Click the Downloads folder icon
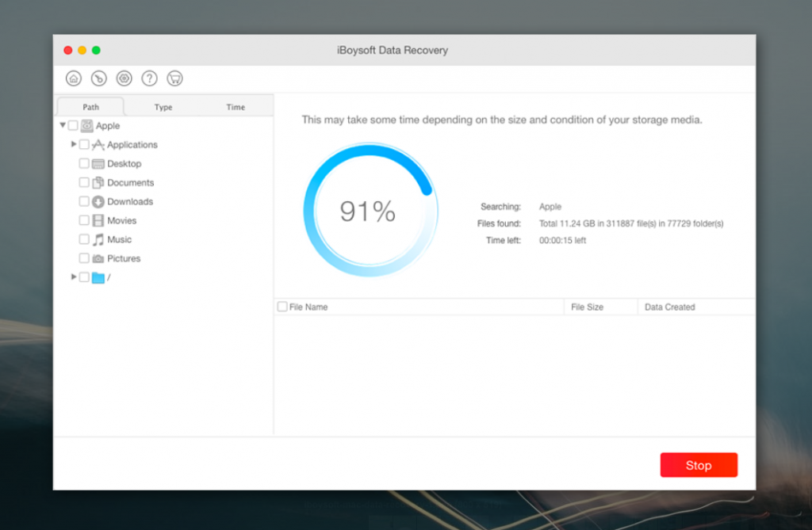The image size is (812, 530). (98, 202)
